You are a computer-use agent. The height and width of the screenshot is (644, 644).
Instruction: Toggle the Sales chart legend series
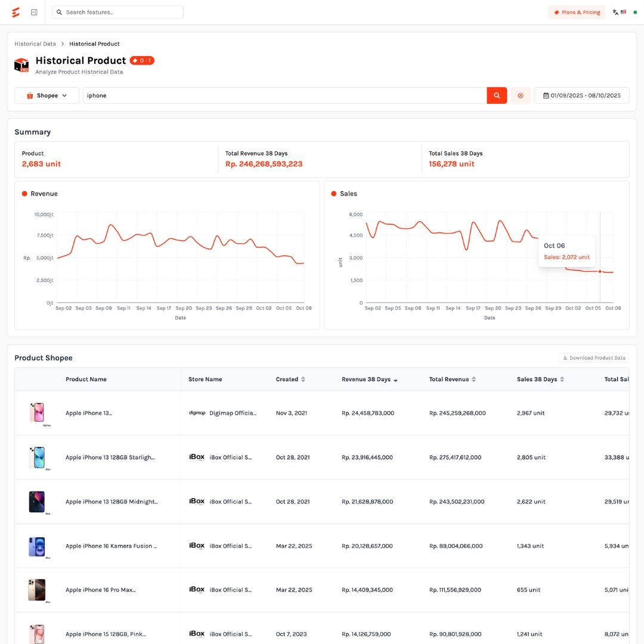click(x=344, y=194)
